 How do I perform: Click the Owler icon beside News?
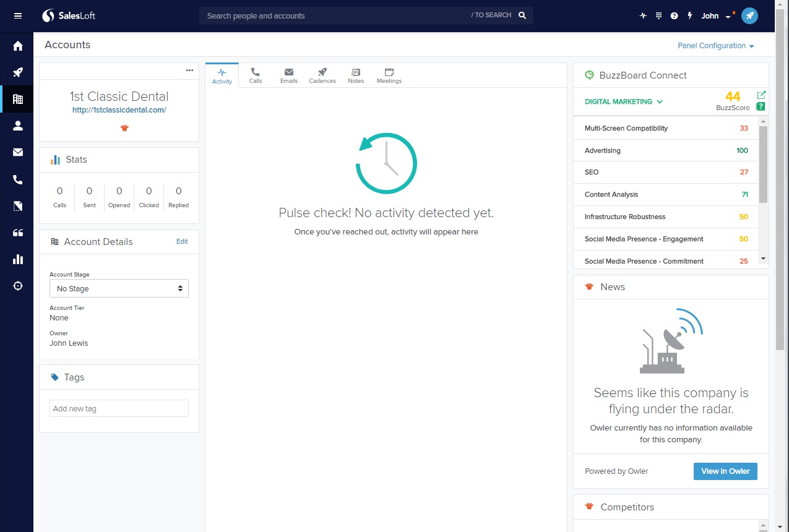(x=589, y=286)
